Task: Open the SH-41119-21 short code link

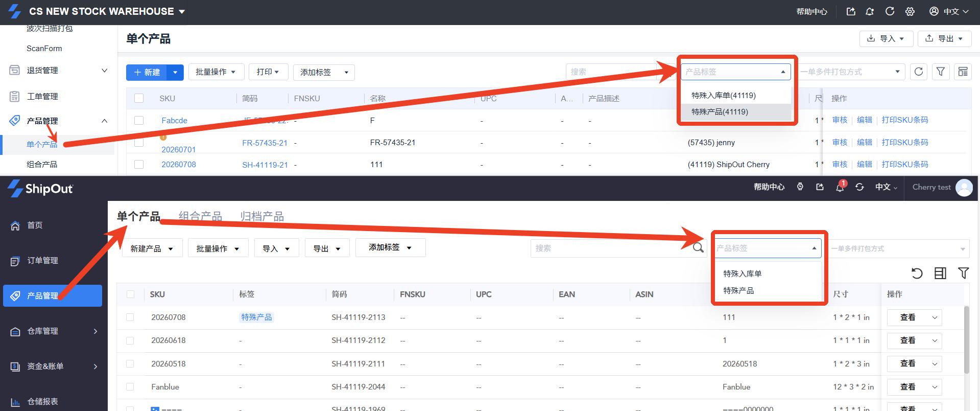Action: (265, 165)
